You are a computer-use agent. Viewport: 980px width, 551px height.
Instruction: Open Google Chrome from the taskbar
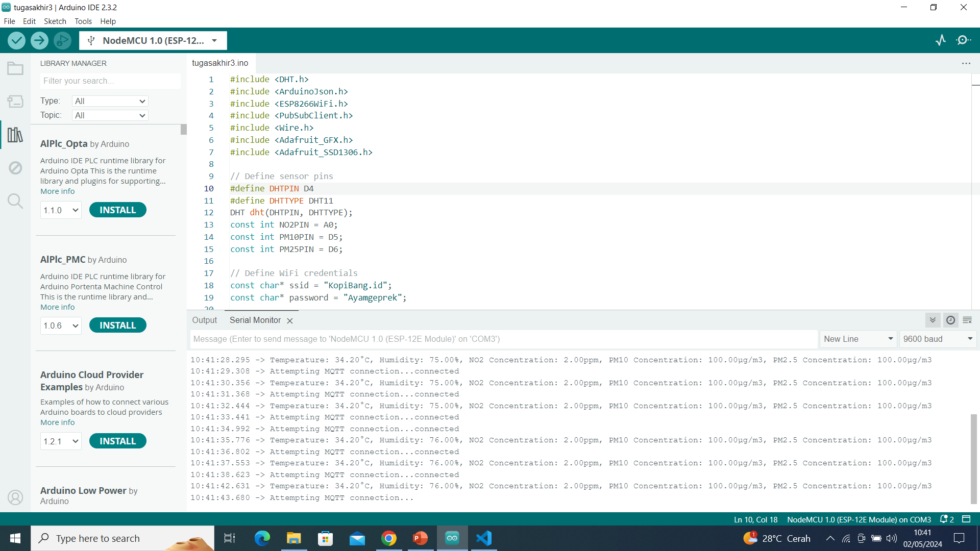click(389, 538)
